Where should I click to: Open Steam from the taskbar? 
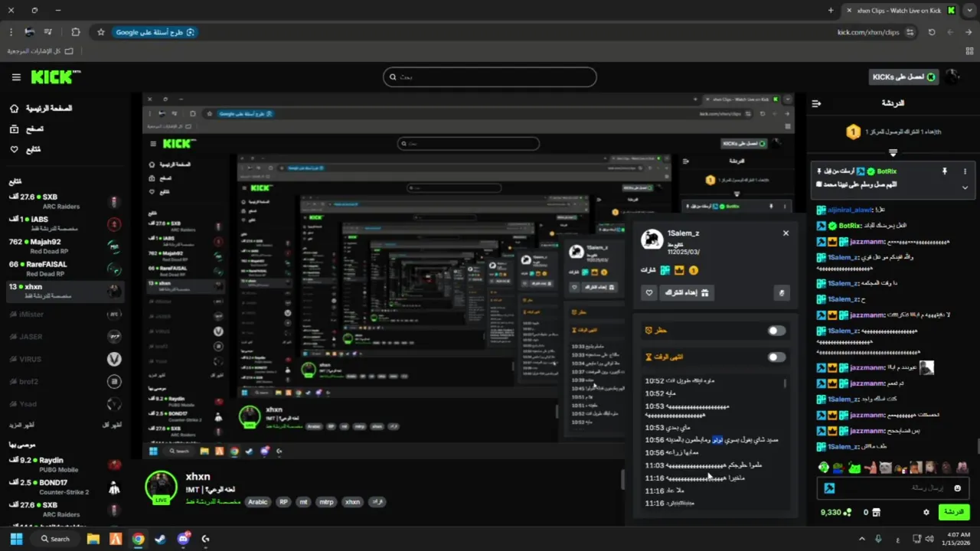(x=160, y=539)
